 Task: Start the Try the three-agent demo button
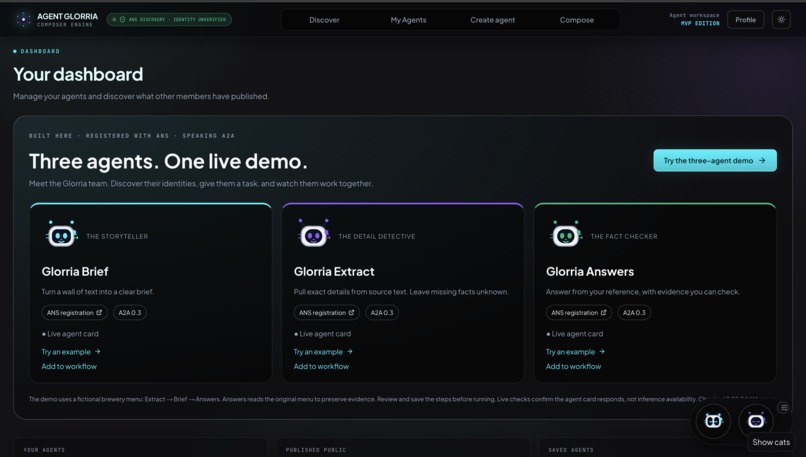(x=715, y=160)
